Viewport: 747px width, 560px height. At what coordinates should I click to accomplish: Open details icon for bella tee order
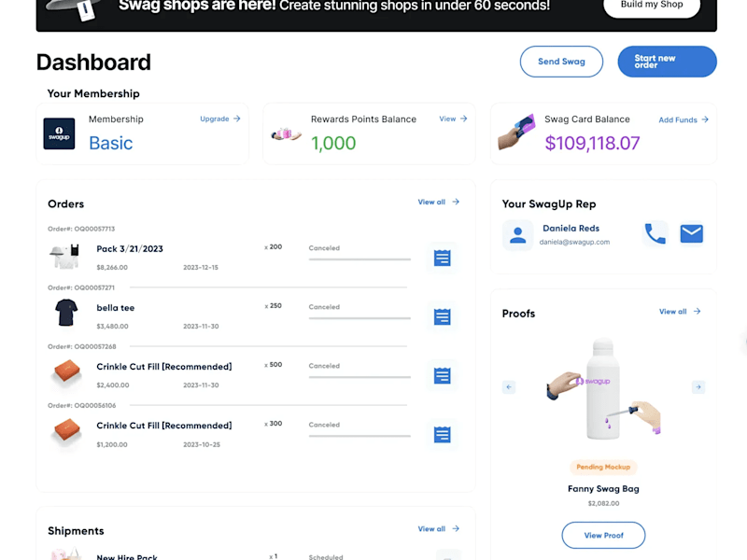[442, 316]
